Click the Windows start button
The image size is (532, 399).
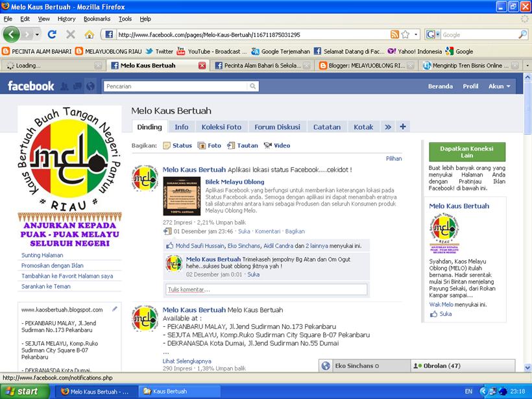25,391
